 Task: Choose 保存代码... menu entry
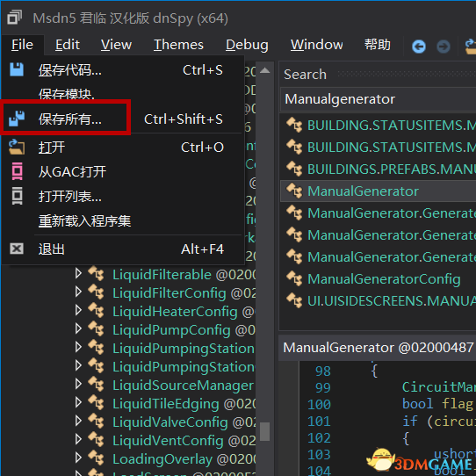[x=123, y=70]
